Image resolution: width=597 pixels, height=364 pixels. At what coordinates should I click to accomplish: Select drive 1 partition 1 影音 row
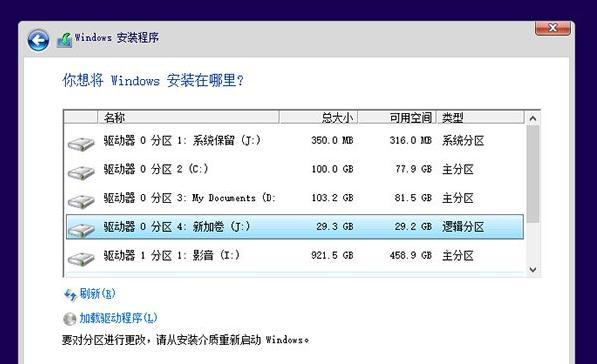pyautogui.click(x=294, y=255)
